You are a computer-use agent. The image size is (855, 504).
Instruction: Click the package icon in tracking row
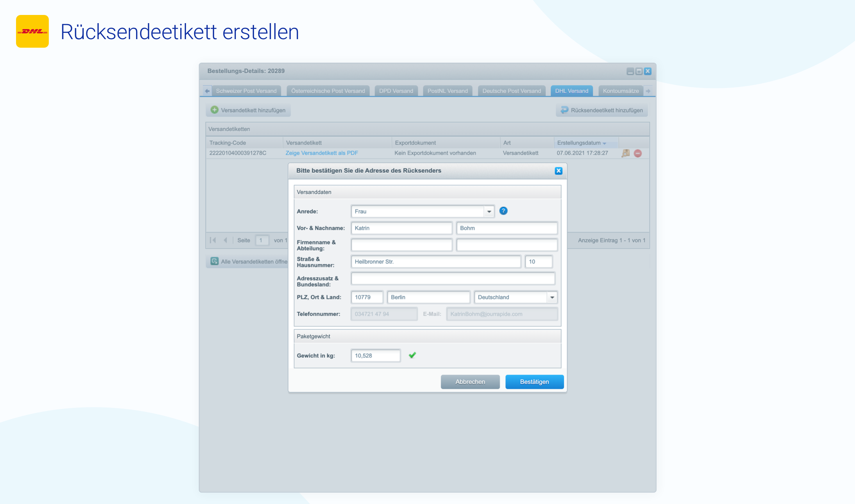(626, 153)
